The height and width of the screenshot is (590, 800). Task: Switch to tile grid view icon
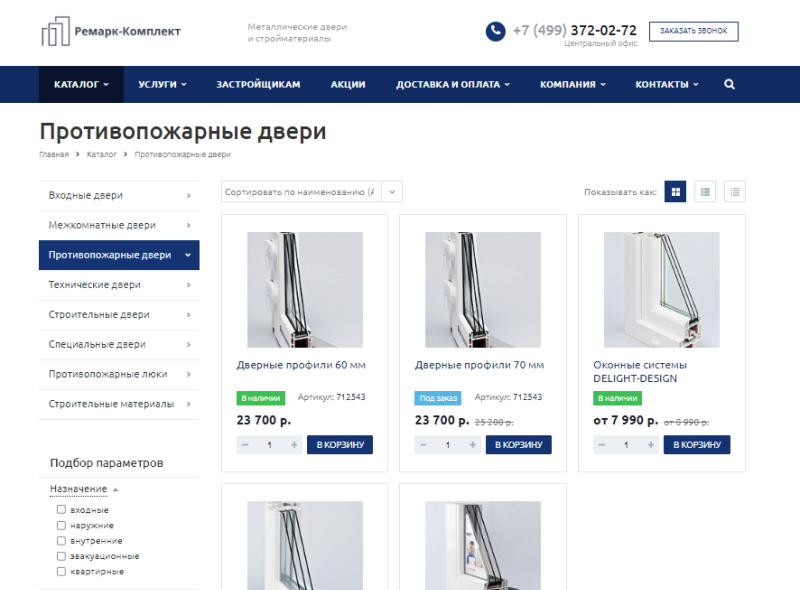pos(676,191)
